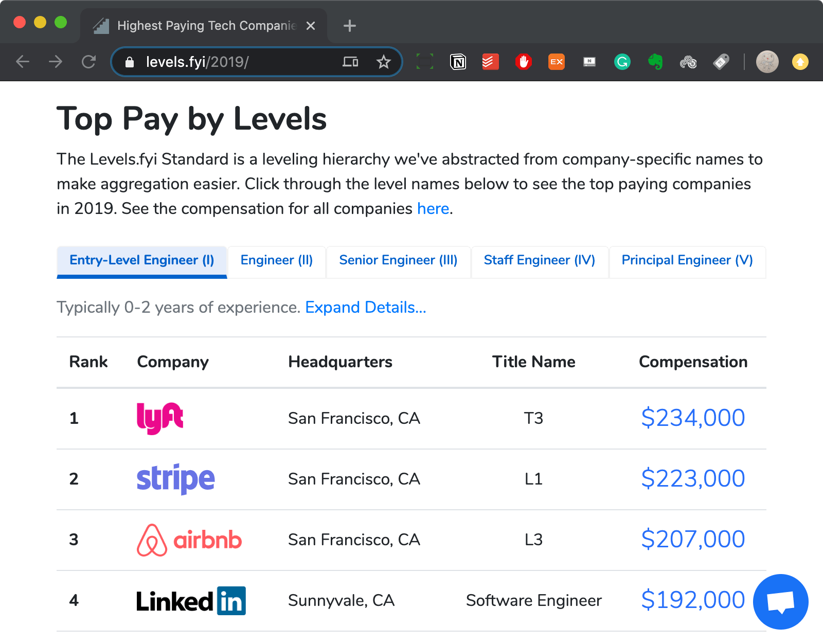Switch to the Engineer (II) tab
The width and height of the screenshot is (823, 644).
(x=277, y=262)
